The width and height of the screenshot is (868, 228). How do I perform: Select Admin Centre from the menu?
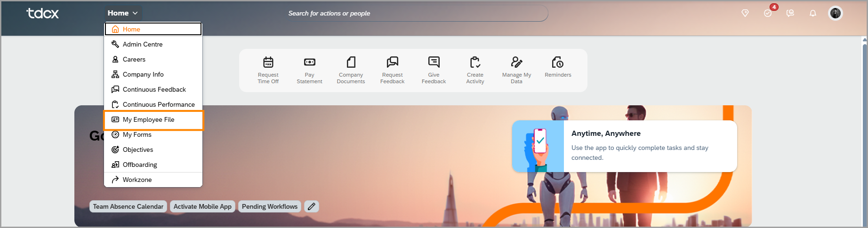[x=153, y=44]
